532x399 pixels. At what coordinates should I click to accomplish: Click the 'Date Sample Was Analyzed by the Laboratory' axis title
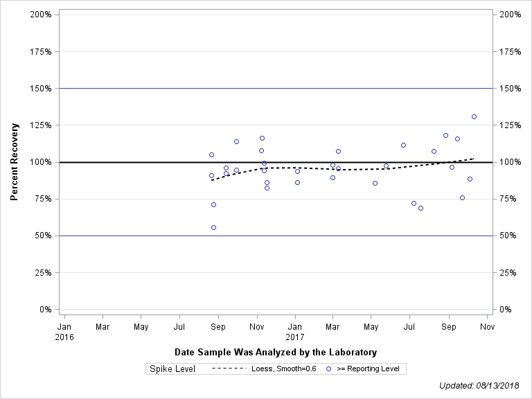click(276, 352)
